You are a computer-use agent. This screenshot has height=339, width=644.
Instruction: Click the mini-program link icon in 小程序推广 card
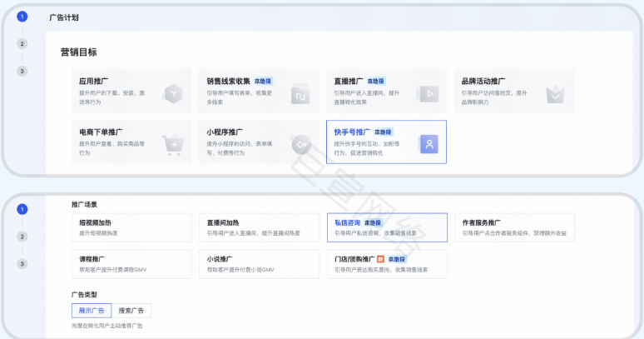pos(301,145)
